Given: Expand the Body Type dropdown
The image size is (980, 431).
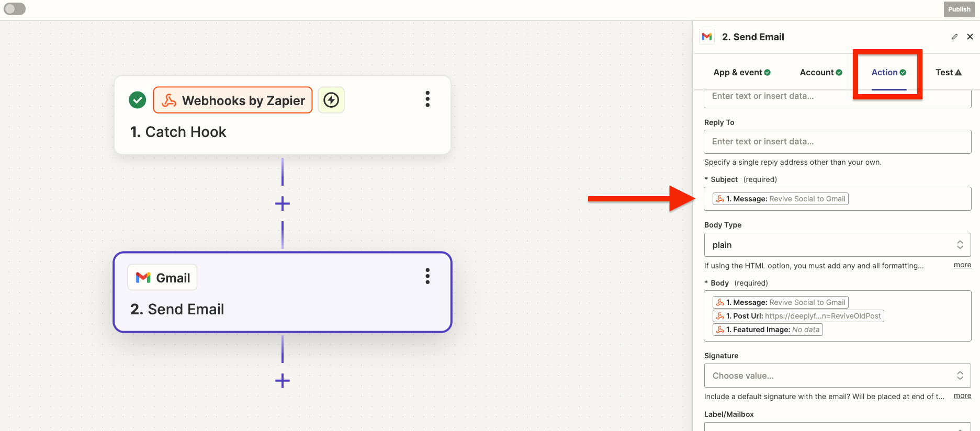Looking at the screenshot, I should pyautogui.click(x=837, y=245).
